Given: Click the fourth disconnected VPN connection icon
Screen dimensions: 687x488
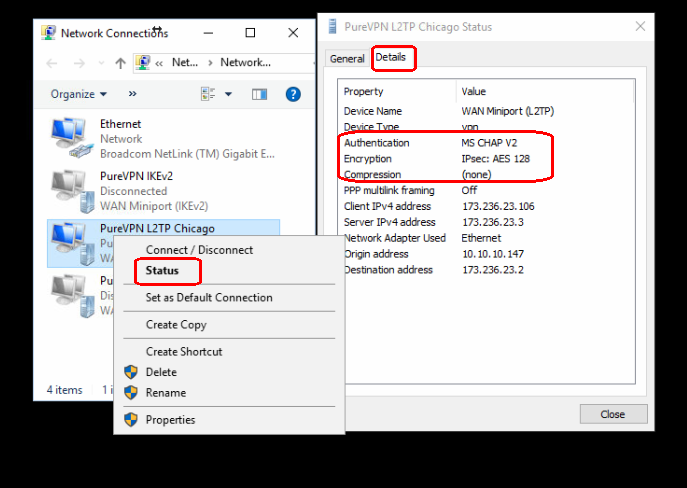Looking at the screenshot, I should [x=72, y=296].
